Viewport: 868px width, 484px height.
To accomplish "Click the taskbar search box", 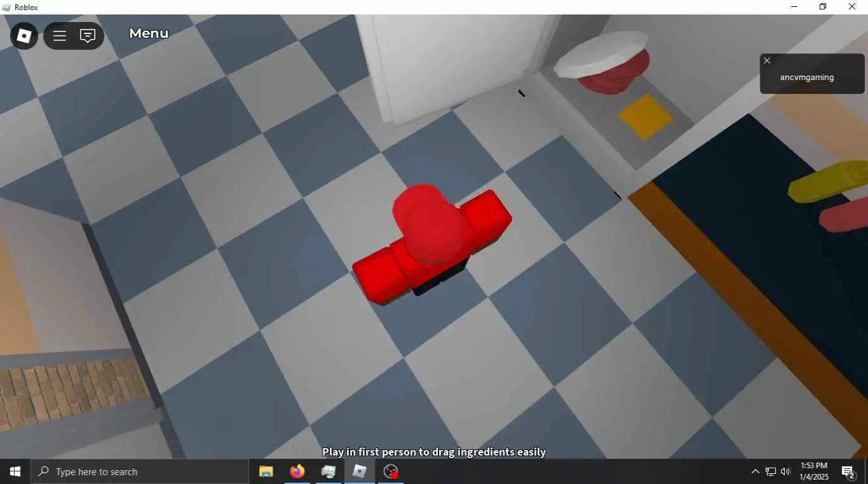I will [139, 471].
